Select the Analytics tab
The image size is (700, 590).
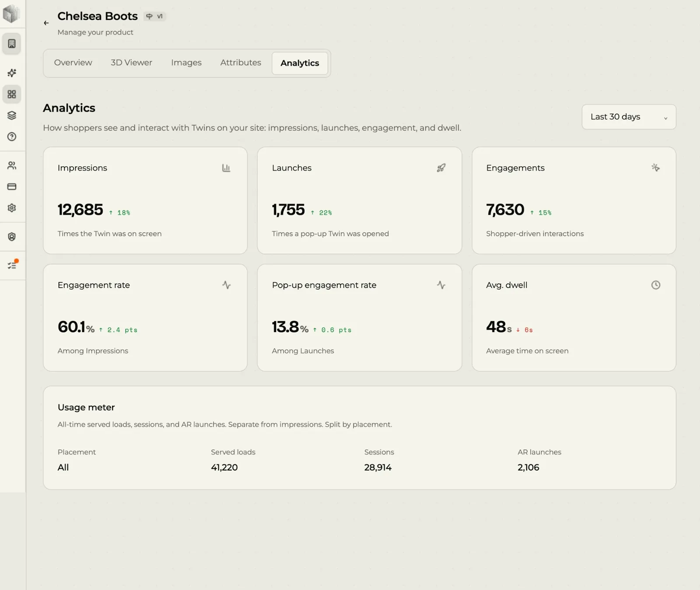[300, 63]
